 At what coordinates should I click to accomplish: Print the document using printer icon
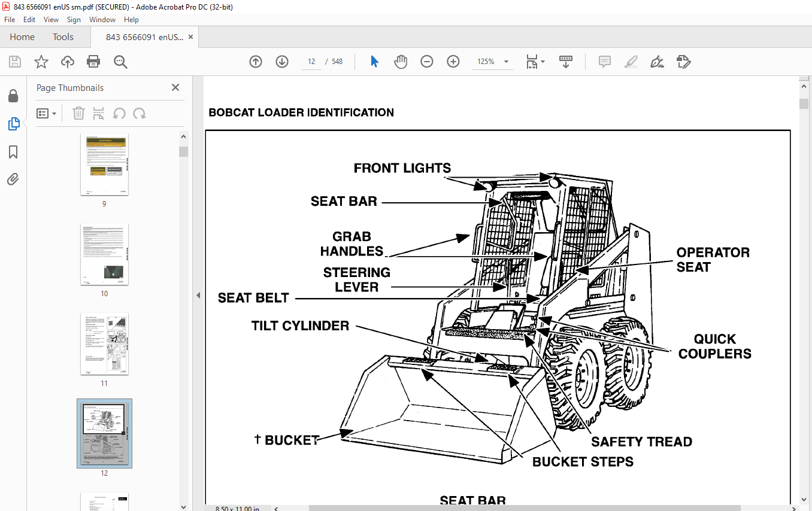pyautogui.click(x=93, y=62)
